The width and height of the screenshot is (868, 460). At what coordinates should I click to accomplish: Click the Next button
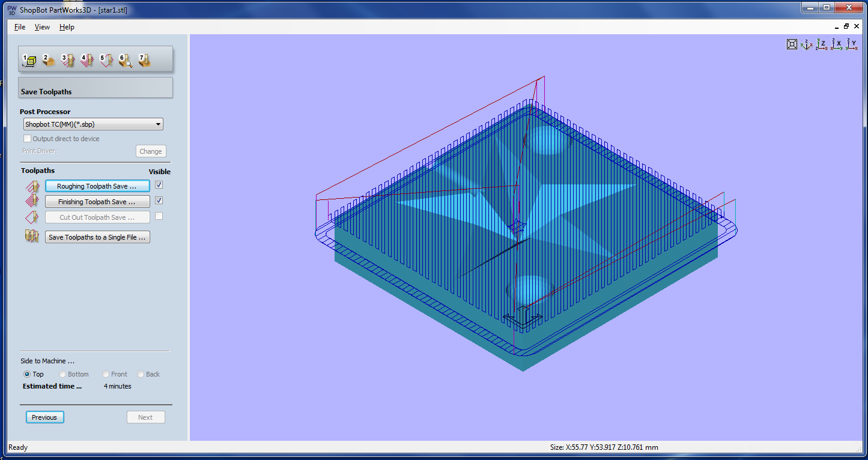pyautogui.click(x=145, y=417)
